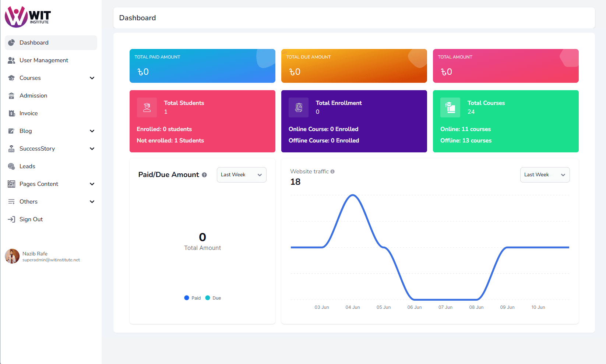The width and height of the screenshot is (606, 364).
Task: Click the Total Enrollment card icon
Action: [x=299, y=107]
